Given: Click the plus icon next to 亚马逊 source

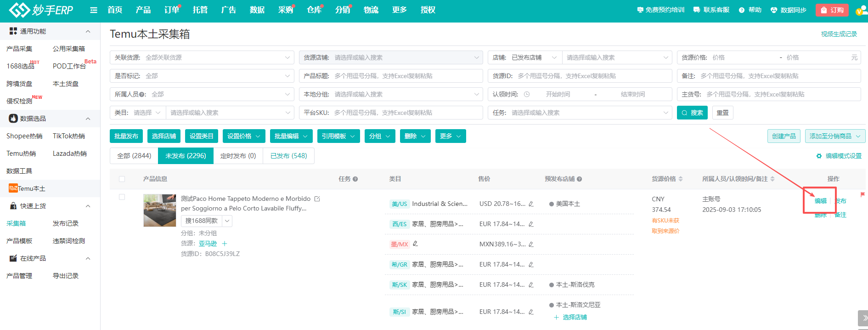Looking at the screenshot, I should [225, 244].
